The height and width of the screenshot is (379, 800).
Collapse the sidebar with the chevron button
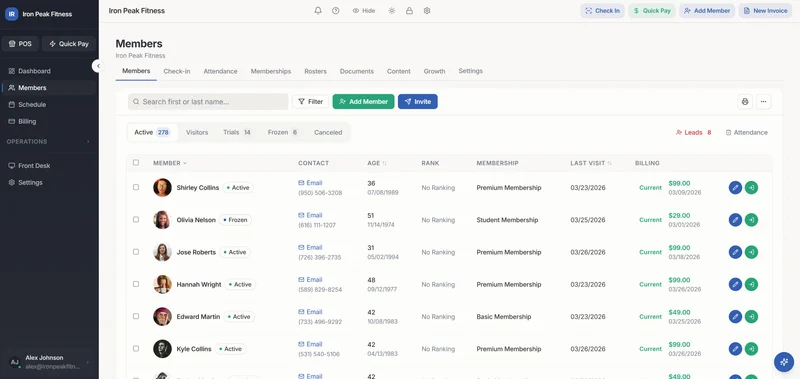tap(98, 66)
